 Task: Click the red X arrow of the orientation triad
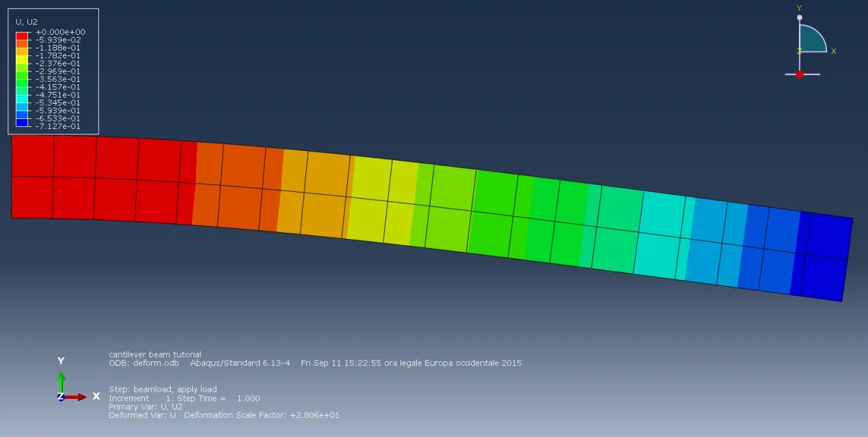click(x=75, y=397)
